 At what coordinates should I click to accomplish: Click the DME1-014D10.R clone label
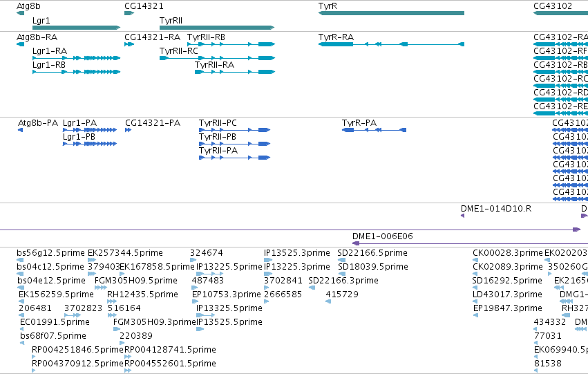[x=496, y=209]
